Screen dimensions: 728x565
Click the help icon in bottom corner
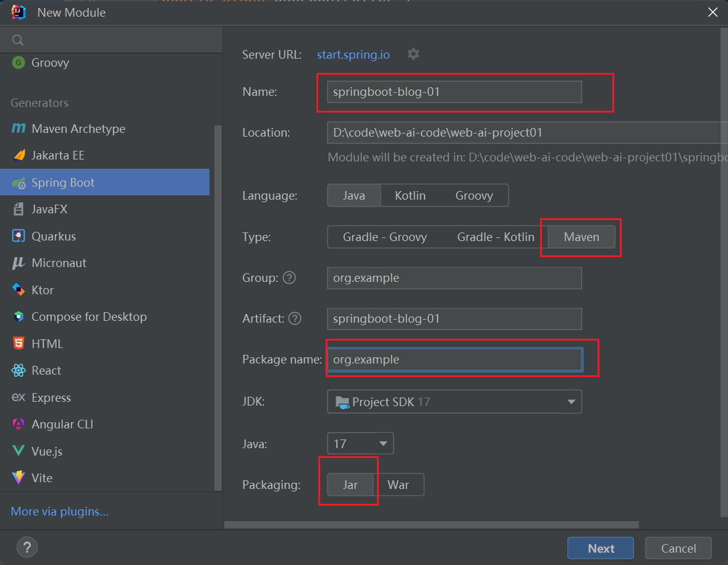coord(27,547)
